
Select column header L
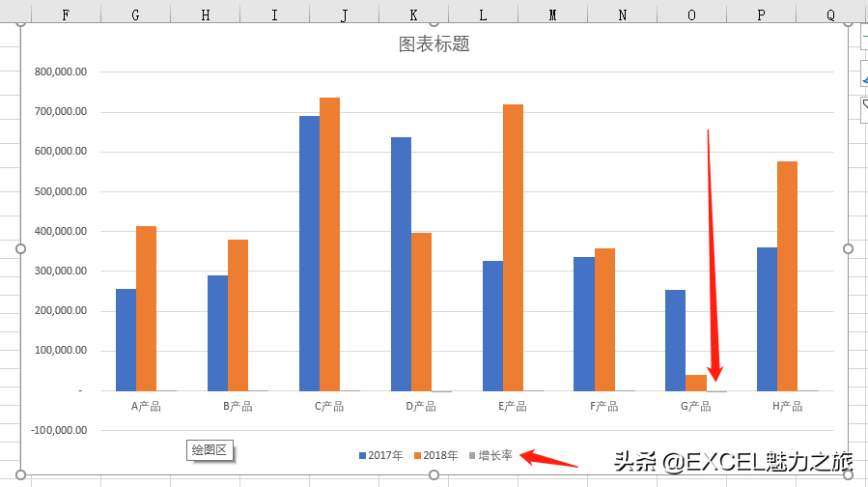click(484, 14)
